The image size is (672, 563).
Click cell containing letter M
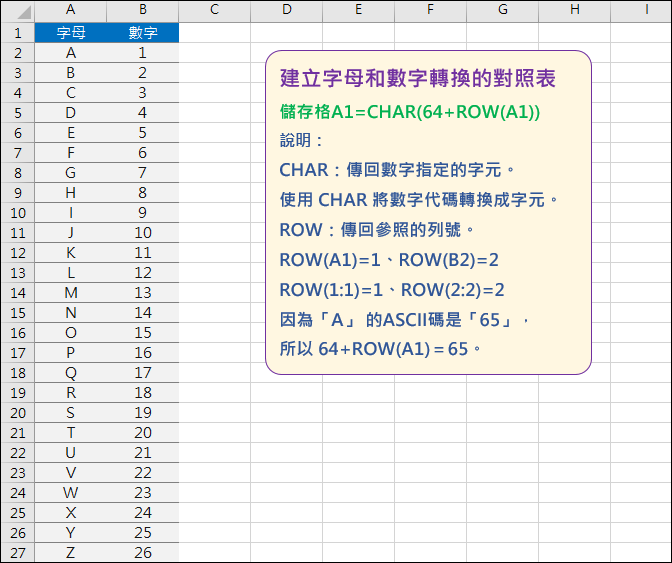(x=71, y=293)
